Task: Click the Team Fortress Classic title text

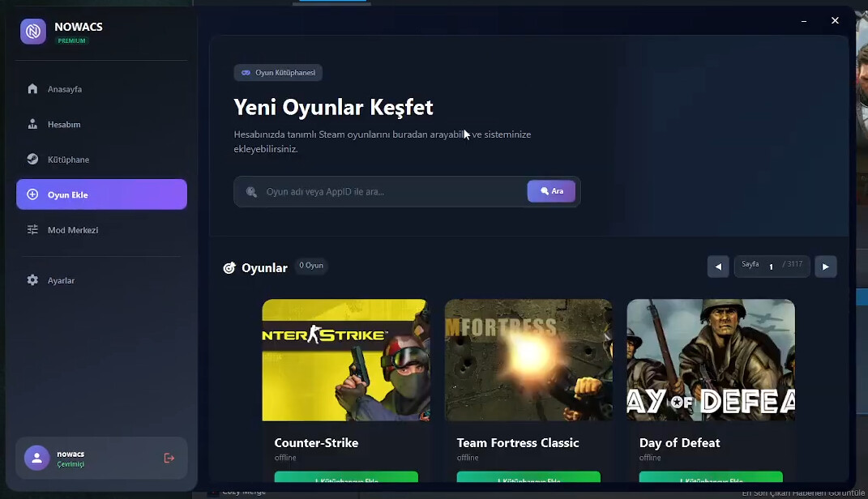Action: point(518,442)
